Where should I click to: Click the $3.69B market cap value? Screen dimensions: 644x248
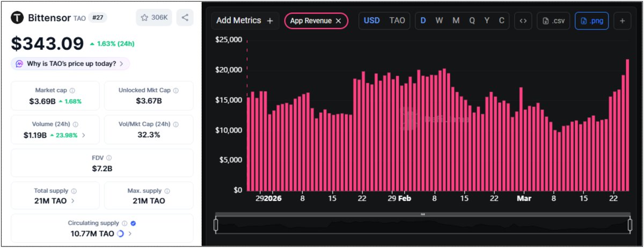(x=41, y=101)
